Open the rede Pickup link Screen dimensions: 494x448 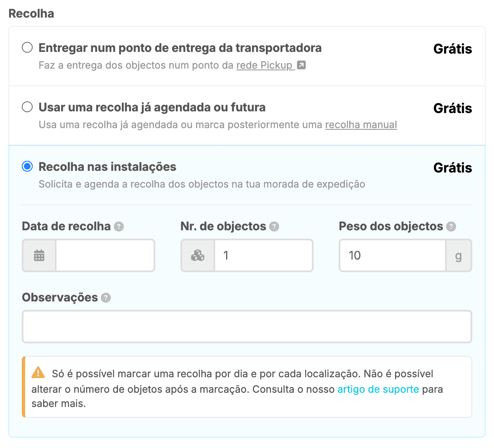(264, 65)
